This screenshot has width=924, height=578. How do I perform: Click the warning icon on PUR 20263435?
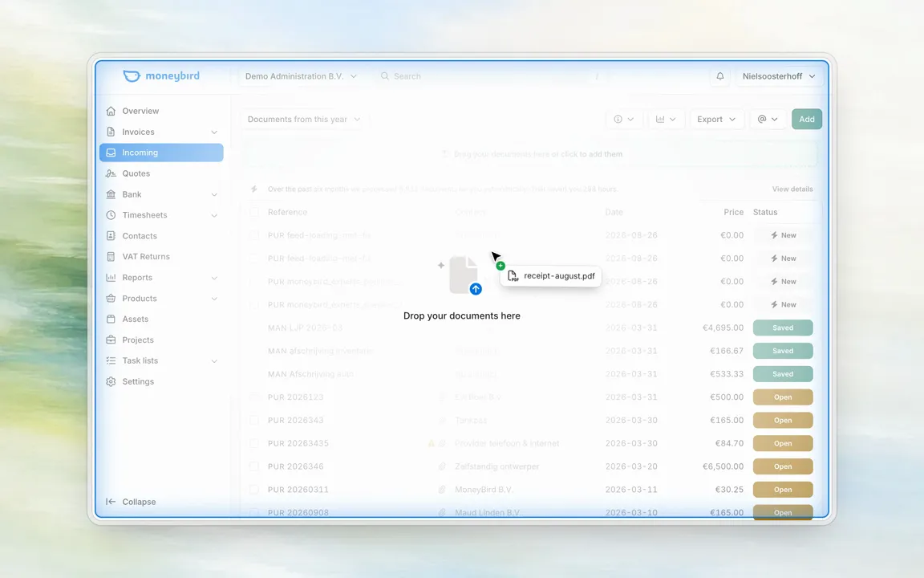click(x=432, y=443)
